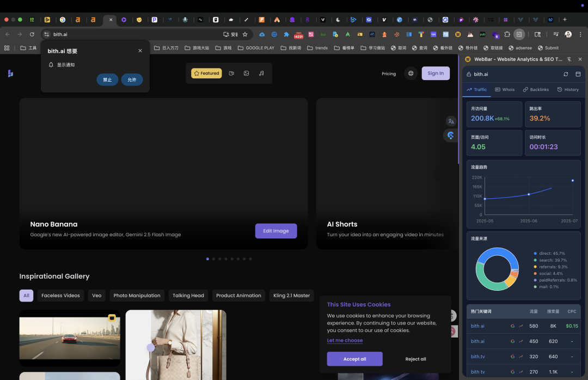
Task: Click the Google icon on the 'bith ai' keyword row
Action: (513, 326)
